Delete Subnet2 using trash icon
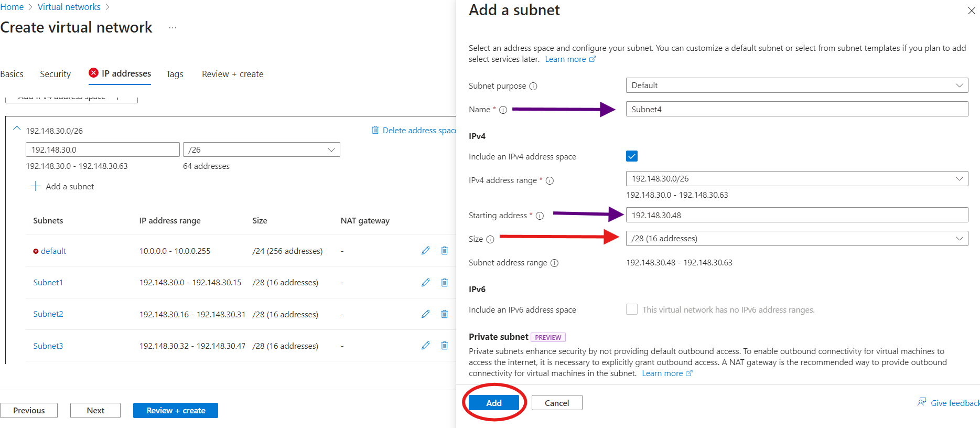This screenshot has height=428, width=980. pyautogui.click(x=444, y=314)
